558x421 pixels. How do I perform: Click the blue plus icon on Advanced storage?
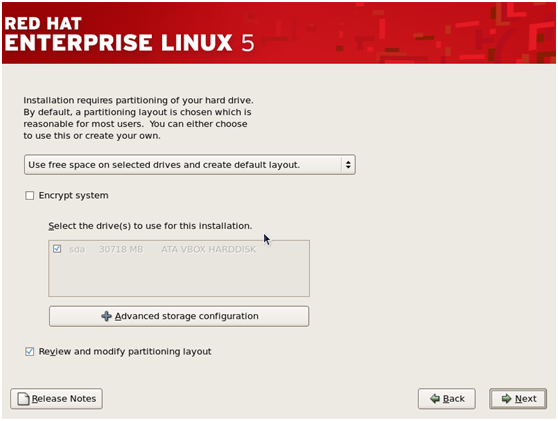point(106,316)
